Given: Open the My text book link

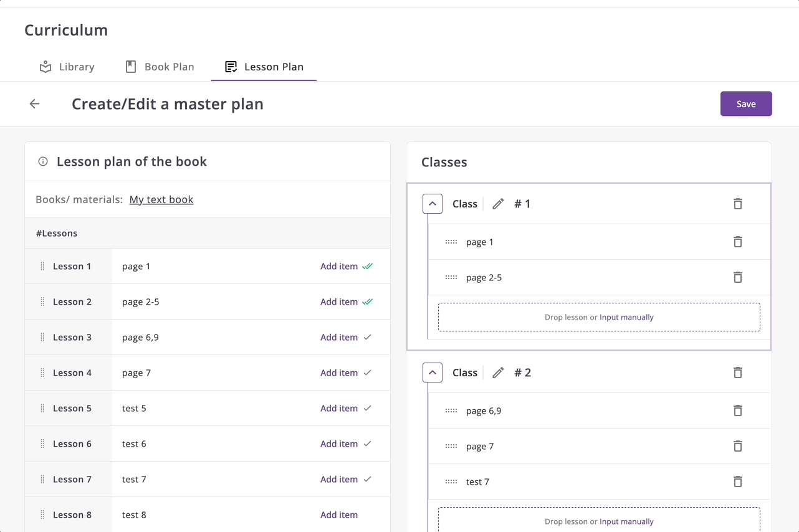Looking at the screenshot, I should click(x=161, y=199).
